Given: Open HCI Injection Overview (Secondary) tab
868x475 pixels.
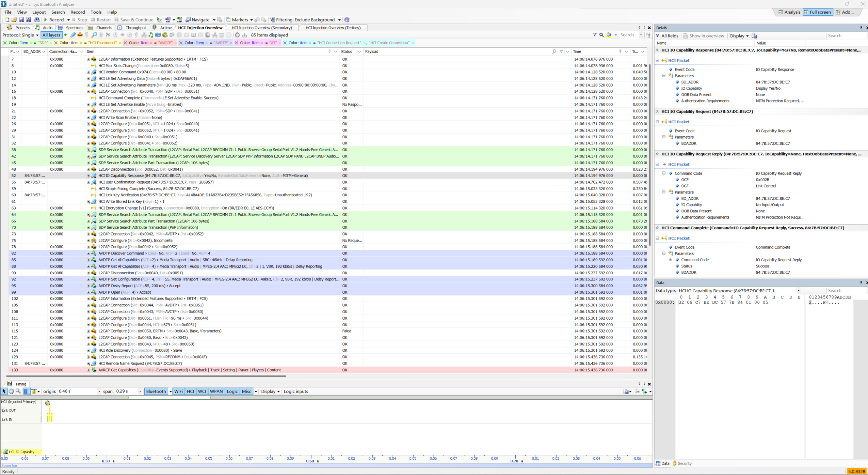Looking at the screenshot, I should tap(262, 28).
